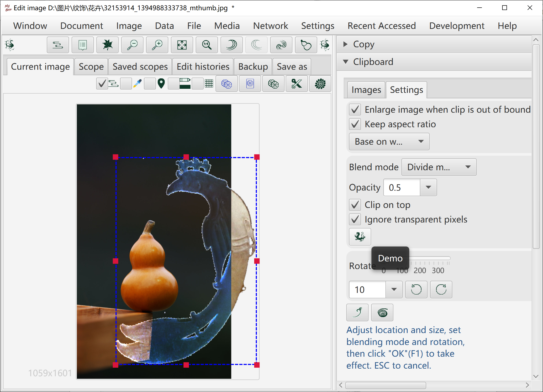Click the scissors button
Image resolution: width=543 pixels, height=392 pixels.
(297, 84)
